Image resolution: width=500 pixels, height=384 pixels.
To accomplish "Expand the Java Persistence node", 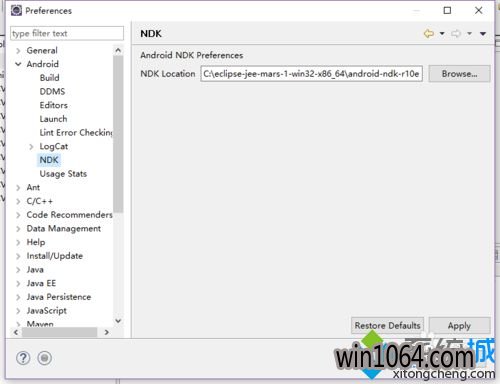I will pyautogui.click(x=18, y=297).
